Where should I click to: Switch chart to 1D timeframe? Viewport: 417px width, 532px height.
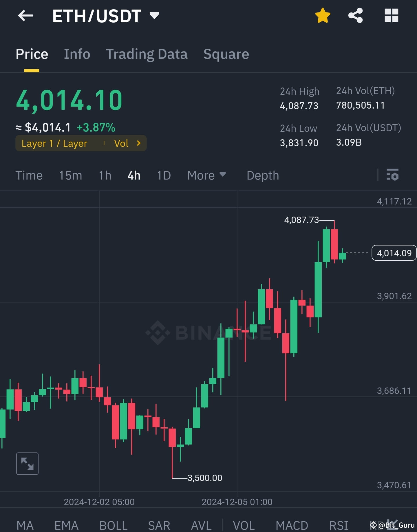pos(164,175)
